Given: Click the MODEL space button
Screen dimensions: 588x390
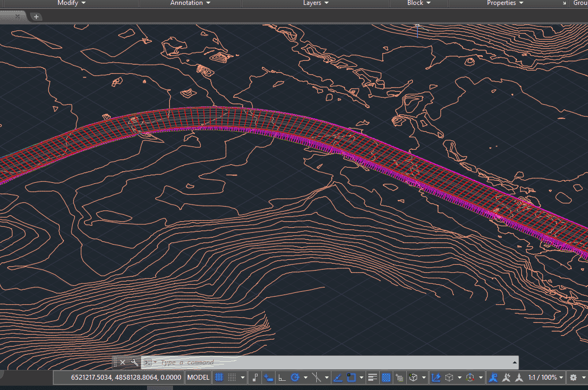Looking at the screenshot, I should pyautogui.click(x=198, y=377).
